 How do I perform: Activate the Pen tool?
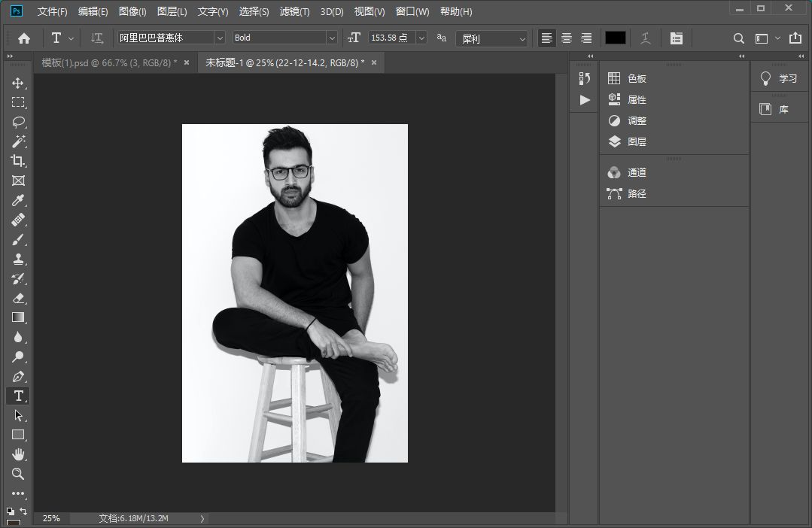pos(18,376)
